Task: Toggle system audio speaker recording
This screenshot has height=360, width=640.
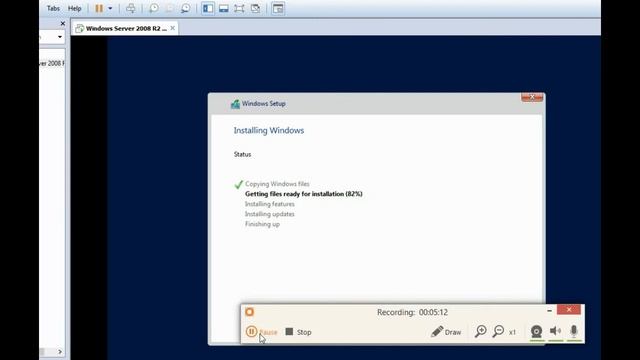Action: coord(555,331)
